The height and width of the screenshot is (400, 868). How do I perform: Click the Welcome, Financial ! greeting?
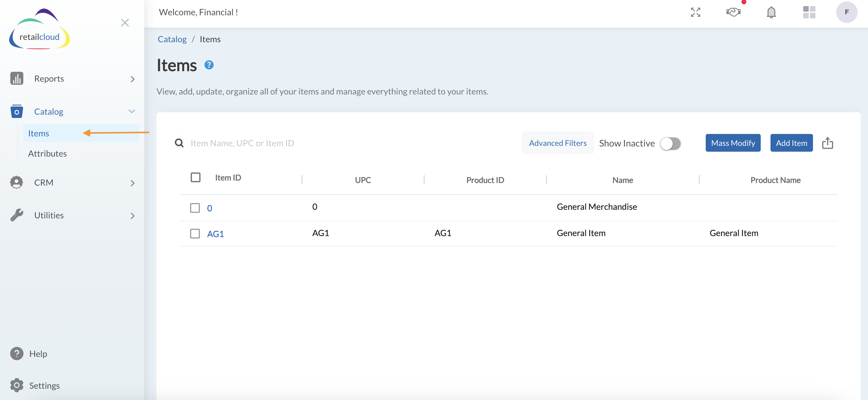pos(198,12)
